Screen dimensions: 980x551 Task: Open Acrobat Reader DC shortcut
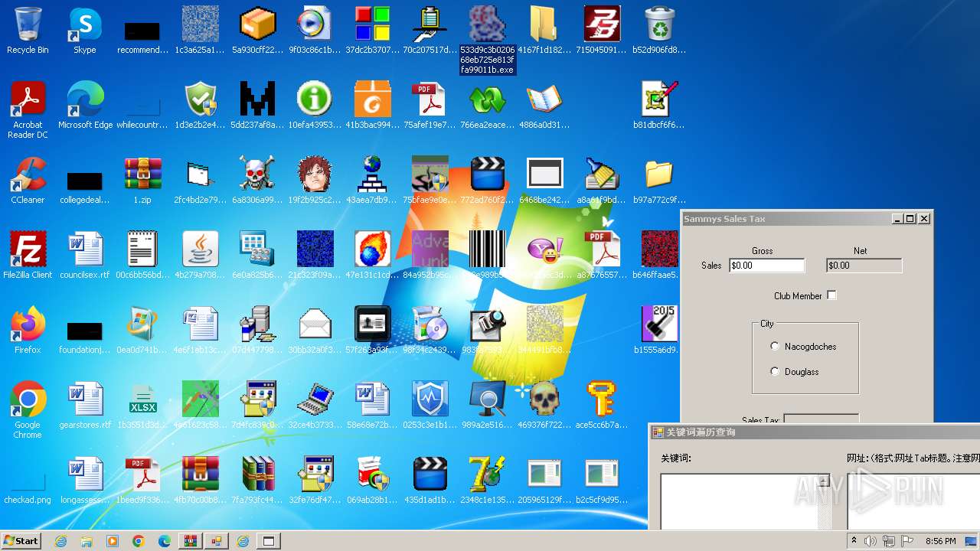(28, 110)
